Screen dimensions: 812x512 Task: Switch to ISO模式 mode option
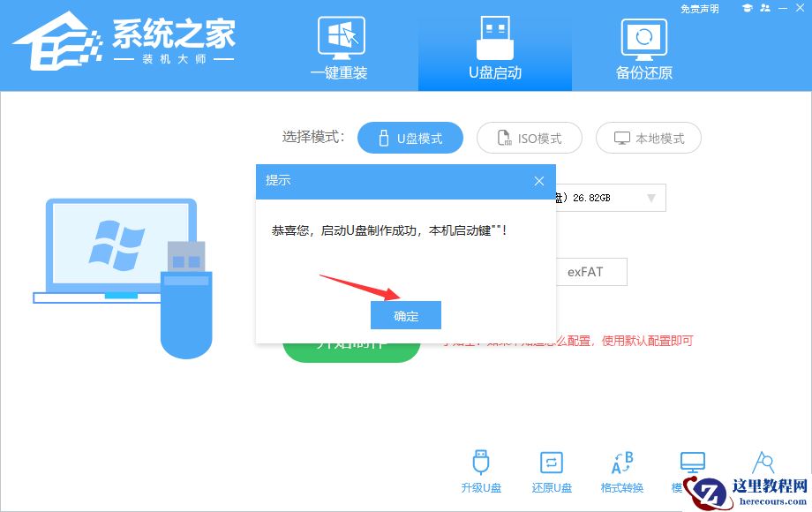(529, 138)
